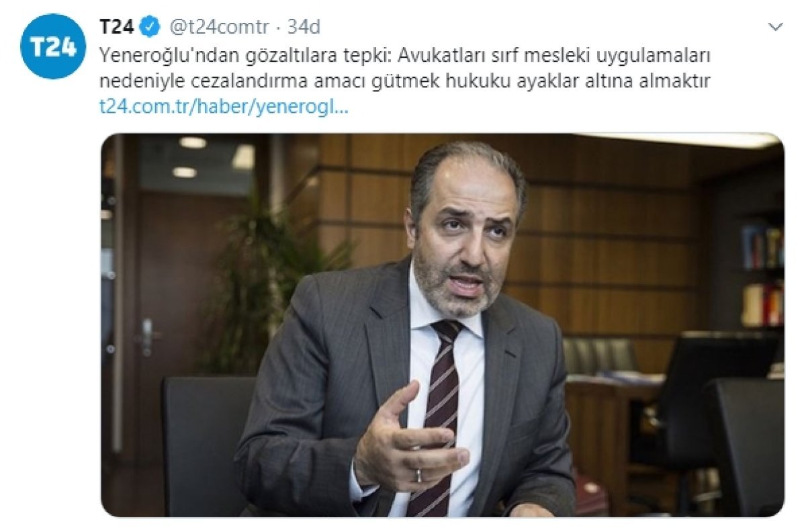806x532 pixels.
Task: Open the T24 profile avatar logo
Action: click(x=53, y=46)
